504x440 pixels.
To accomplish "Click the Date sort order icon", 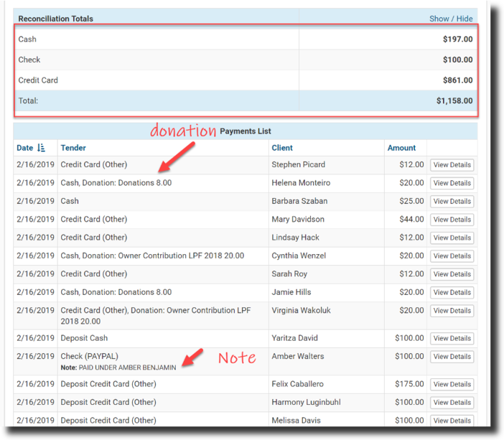I will 42,148.
